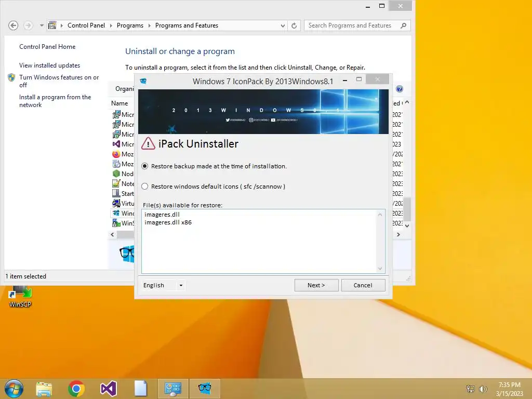The width and height of the screenshot is (532, 399).
Task: Open File Explorer from taskbar
Action: click(44, 389)
